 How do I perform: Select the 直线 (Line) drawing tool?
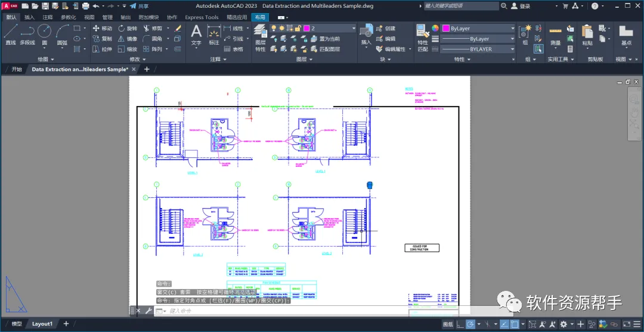tap(10, 35)
